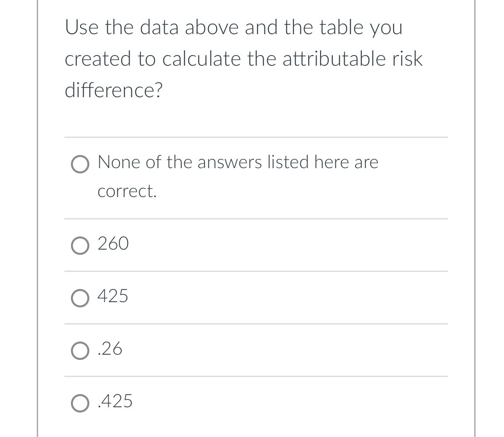The height and width of the screenshot is (437, 504).
Task: Click the phrase 'attributable risk' in the question
Action: (x=352, y=59)
